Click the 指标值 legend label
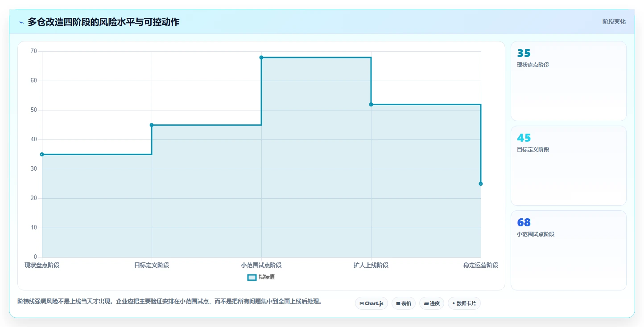 point(267,277)
